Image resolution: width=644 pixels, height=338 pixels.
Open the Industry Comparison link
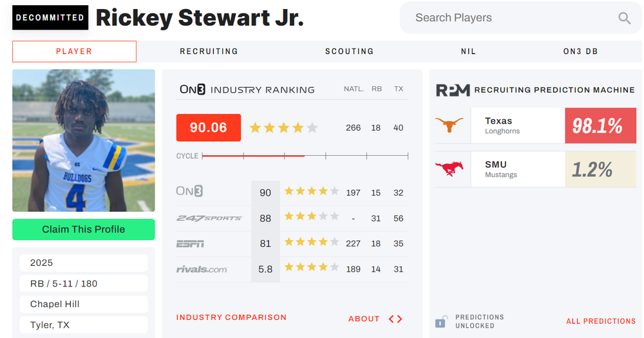(x=231, y=317)
